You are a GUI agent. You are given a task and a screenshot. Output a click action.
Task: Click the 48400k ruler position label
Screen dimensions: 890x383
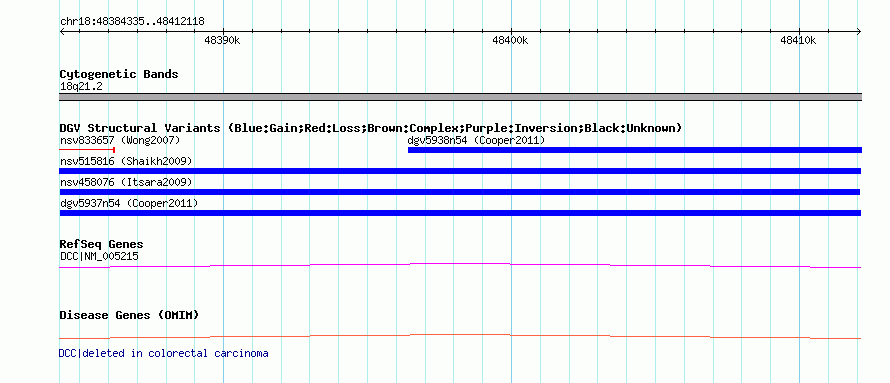tap(510, 41)
